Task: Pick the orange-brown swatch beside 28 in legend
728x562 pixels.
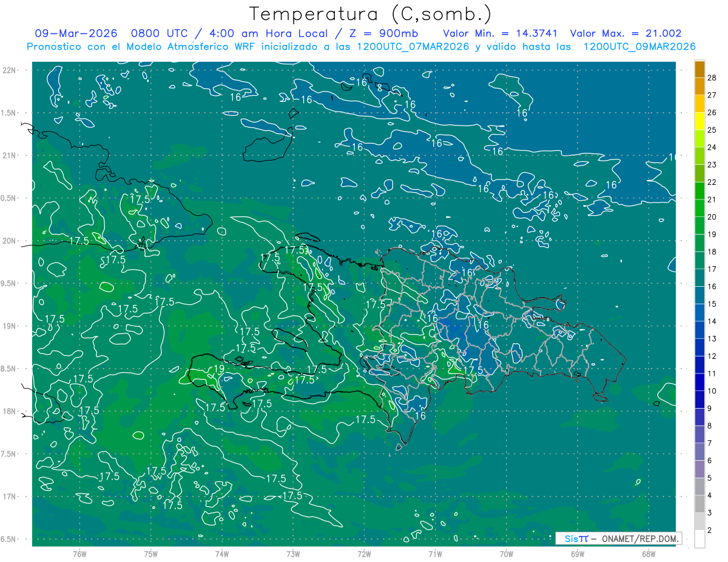Action: pos(699,69)
